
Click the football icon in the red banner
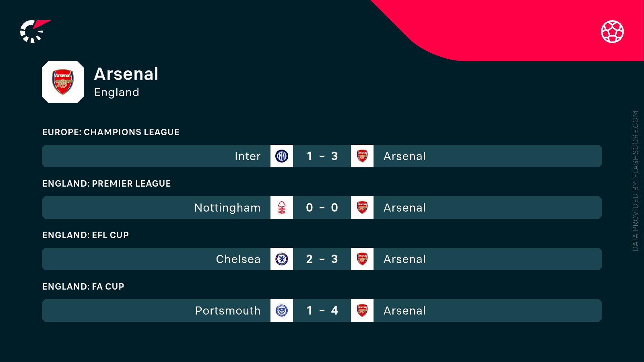click(612, 31)
